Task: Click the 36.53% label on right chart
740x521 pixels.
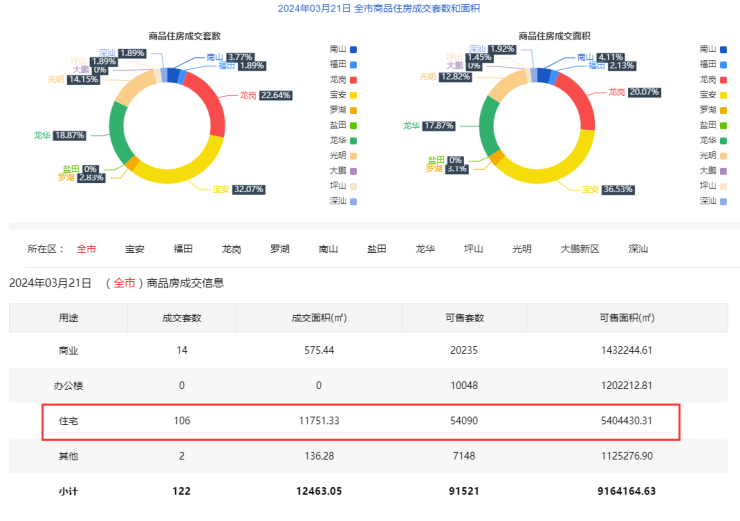Action: pos(617,189)
